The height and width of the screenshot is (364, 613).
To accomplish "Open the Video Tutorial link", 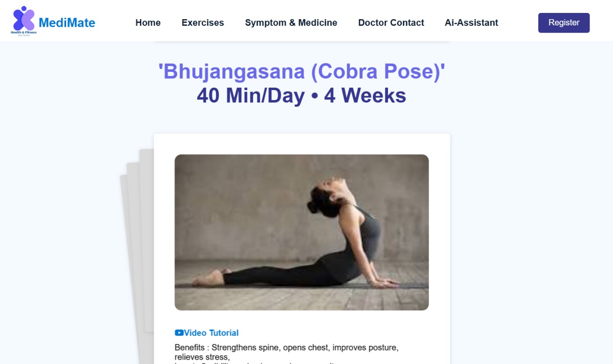I will (x=206, y=333).
